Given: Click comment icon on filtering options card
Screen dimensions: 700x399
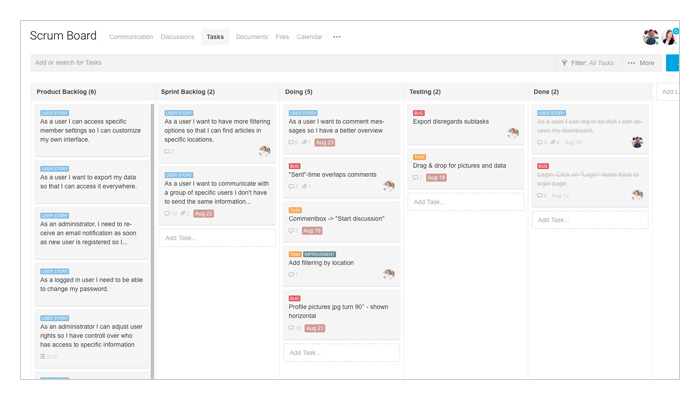Looking at the screenshot, I should (167, 152).
